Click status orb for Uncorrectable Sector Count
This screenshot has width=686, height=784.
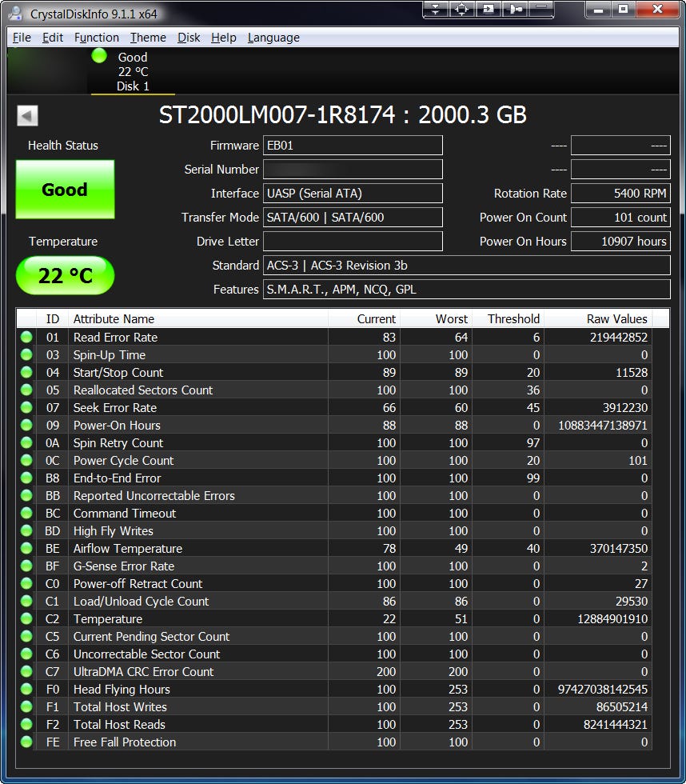[26, 654]
